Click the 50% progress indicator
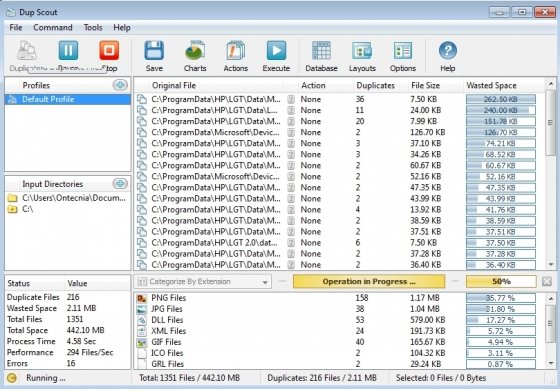The image size is (560, 389). [x=501, y=281]
